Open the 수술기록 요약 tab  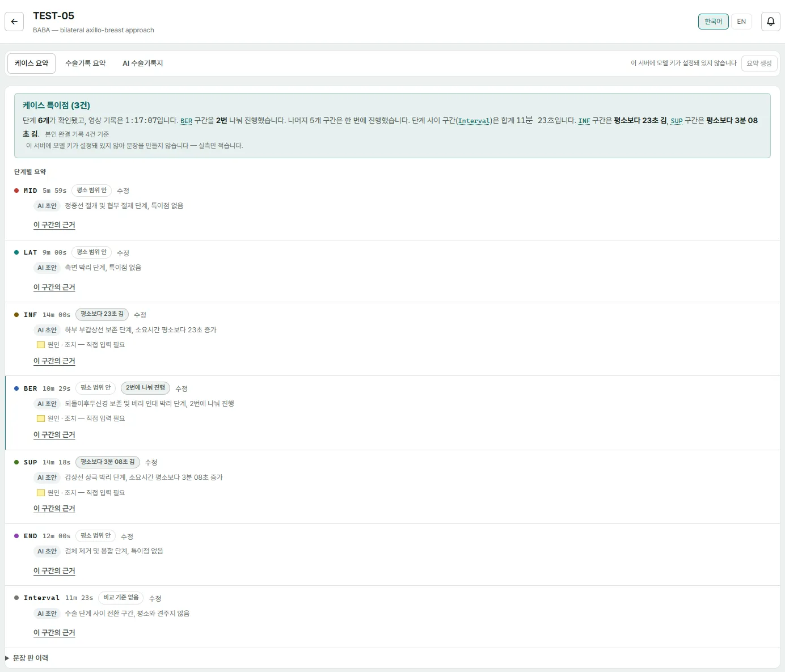(86, 64)
